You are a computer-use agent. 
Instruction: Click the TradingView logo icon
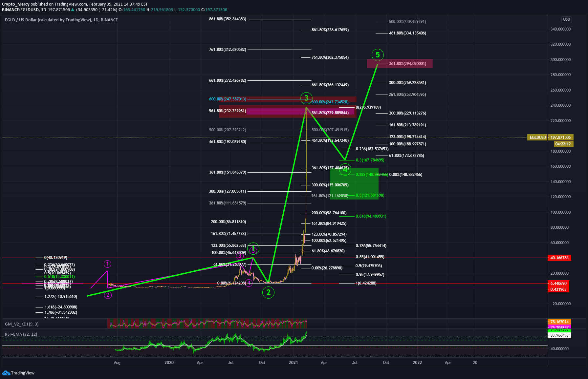[6, 373]
